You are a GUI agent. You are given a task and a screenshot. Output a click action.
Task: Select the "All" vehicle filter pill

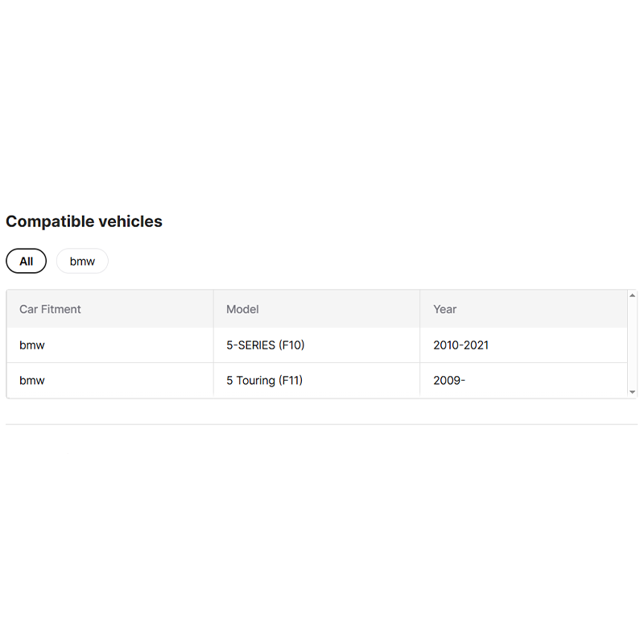(27, 261)
